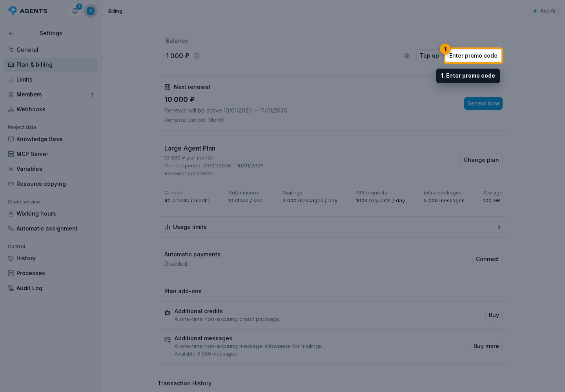565x392 pixels.
Task: Open Working hours settings
Action: (x=51, y=214)
